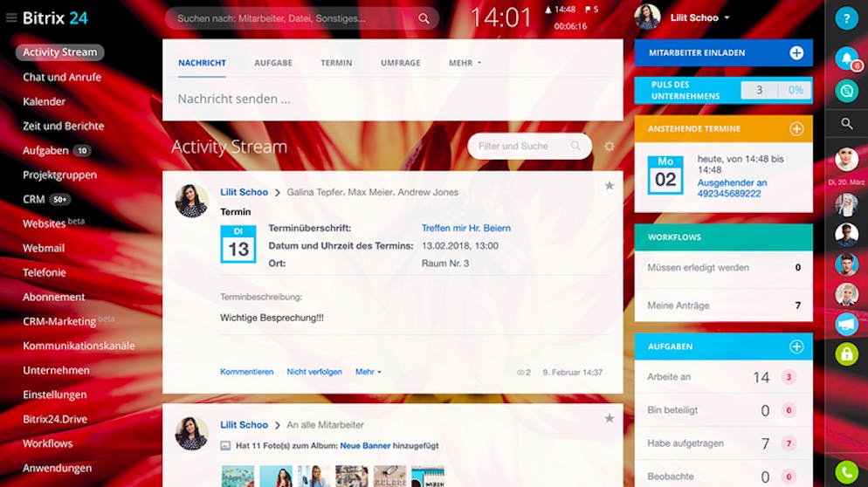The image size is (868, 487).
Task: Open the hamburger menu beside Bitrix 24
Action: coord(11,17)
